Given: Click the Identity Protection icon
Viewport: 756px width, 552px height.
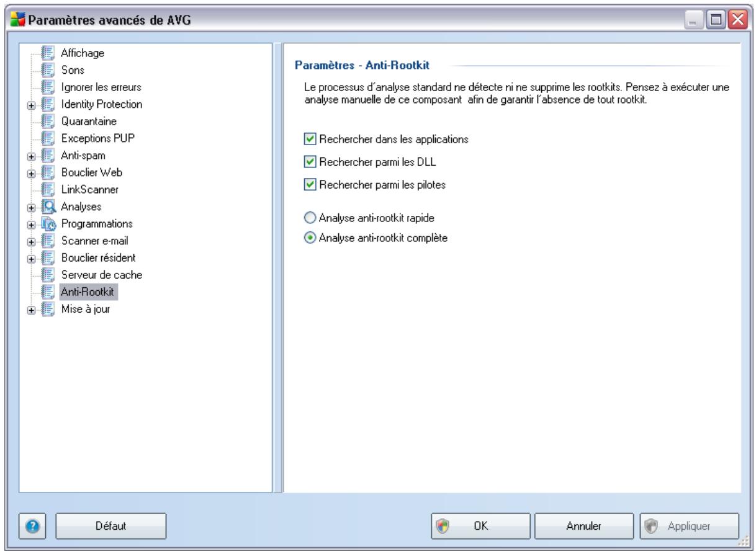Looking at the screenshot, I should click(48, 104).
